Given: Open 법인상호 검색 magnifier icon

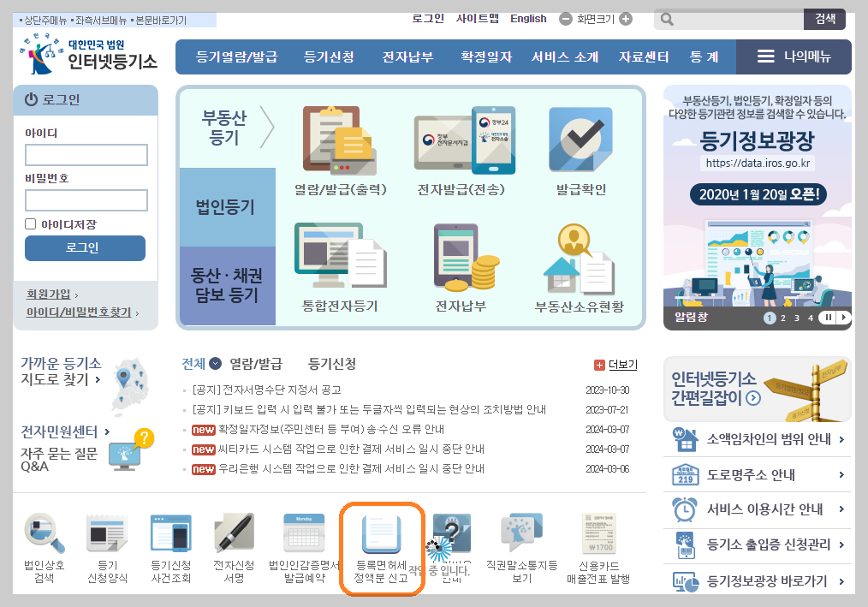Looking at the screenshot, I should 45,533.
